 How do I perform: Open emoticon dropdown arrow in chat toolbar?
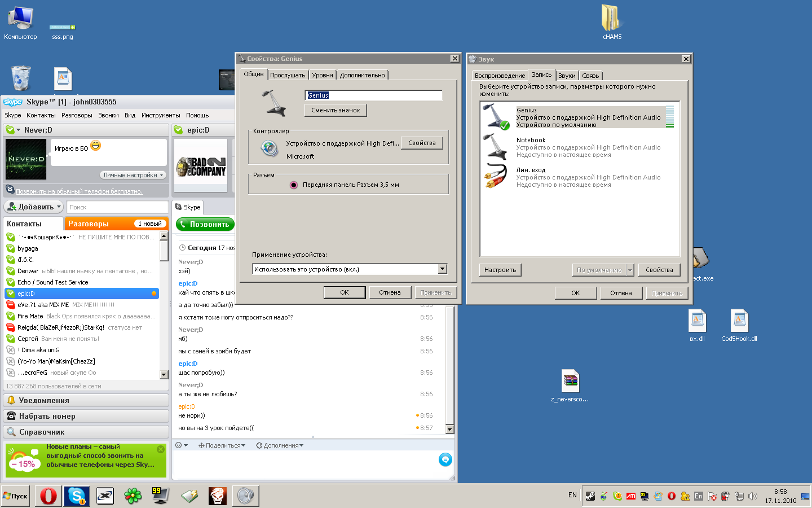tap(186, 445)
